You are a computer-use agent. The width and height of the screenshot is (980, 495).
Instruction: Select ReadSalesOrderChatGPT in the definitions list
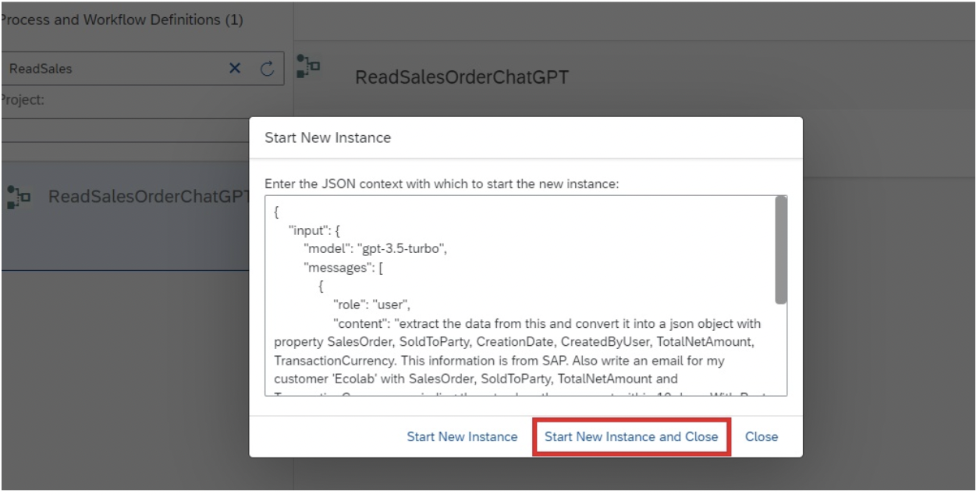click(147, 216)
